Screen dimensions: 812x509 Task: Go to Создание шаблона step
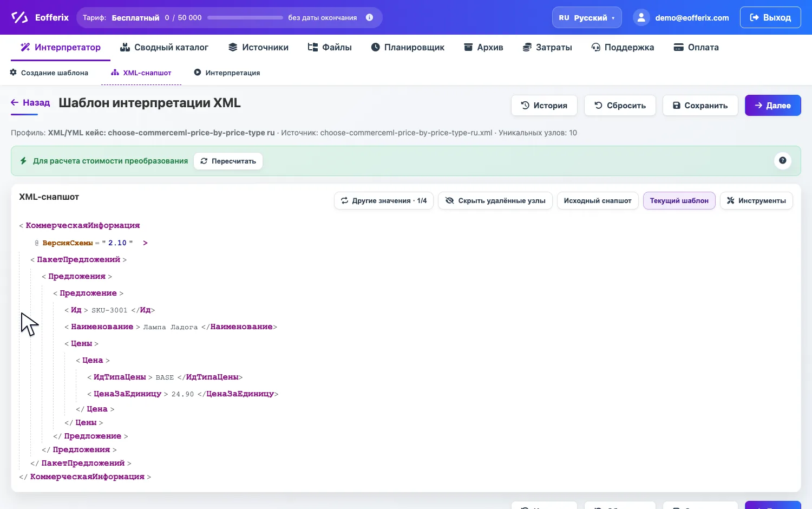coord(49,73)
